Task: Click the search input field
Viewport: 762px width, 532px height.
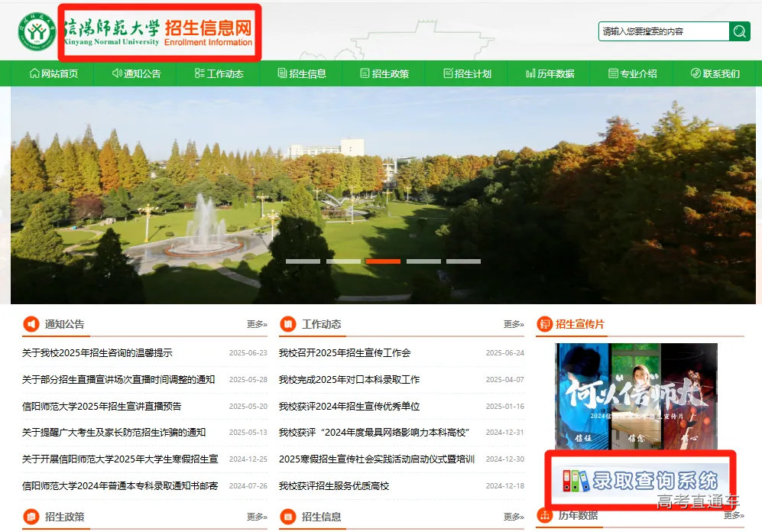Action: 663,31
